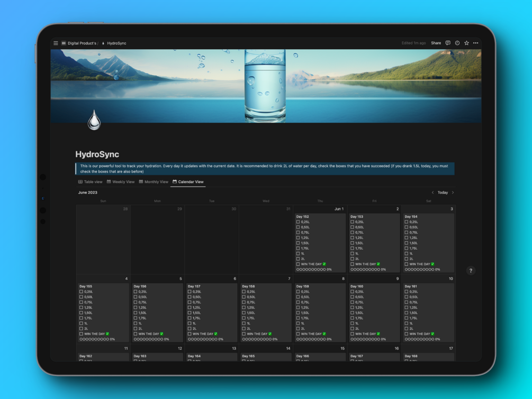Viewport: 532px width, 399px height.
Task: Click the Share button
Action: [x=436, y=43]
